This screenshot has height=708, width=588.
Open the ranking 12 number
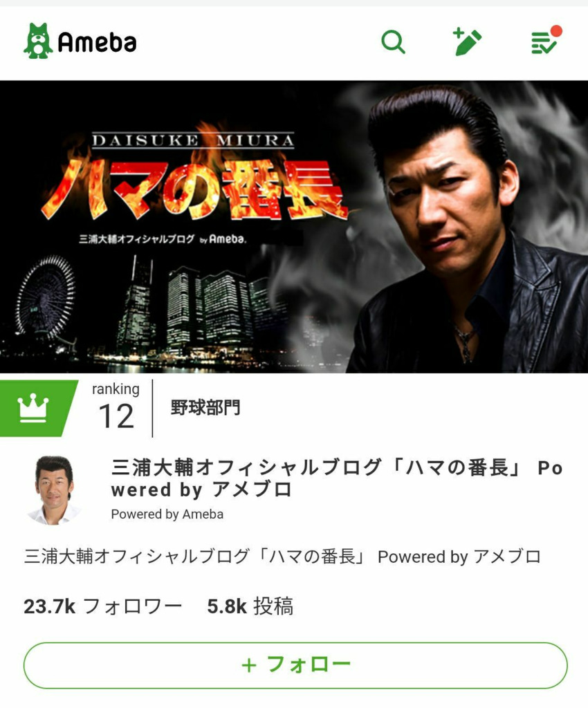(116, 416)
